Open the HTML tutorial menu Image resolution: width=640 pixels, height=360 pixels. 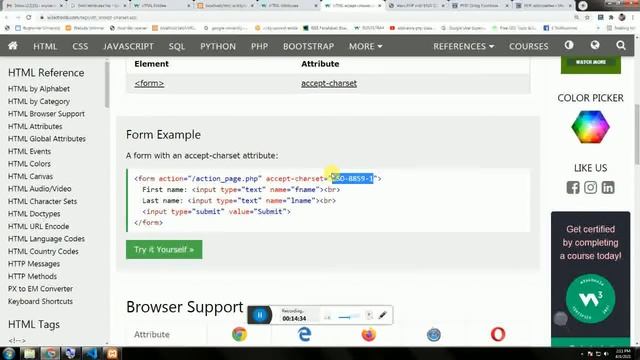[45, 46]
